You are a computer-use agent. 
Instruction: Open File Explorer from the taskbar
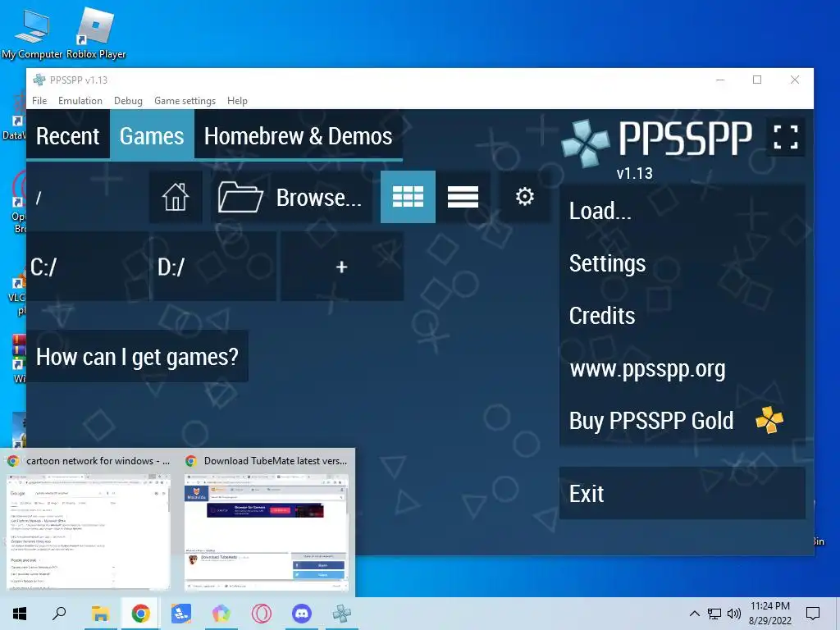(100, 614)
